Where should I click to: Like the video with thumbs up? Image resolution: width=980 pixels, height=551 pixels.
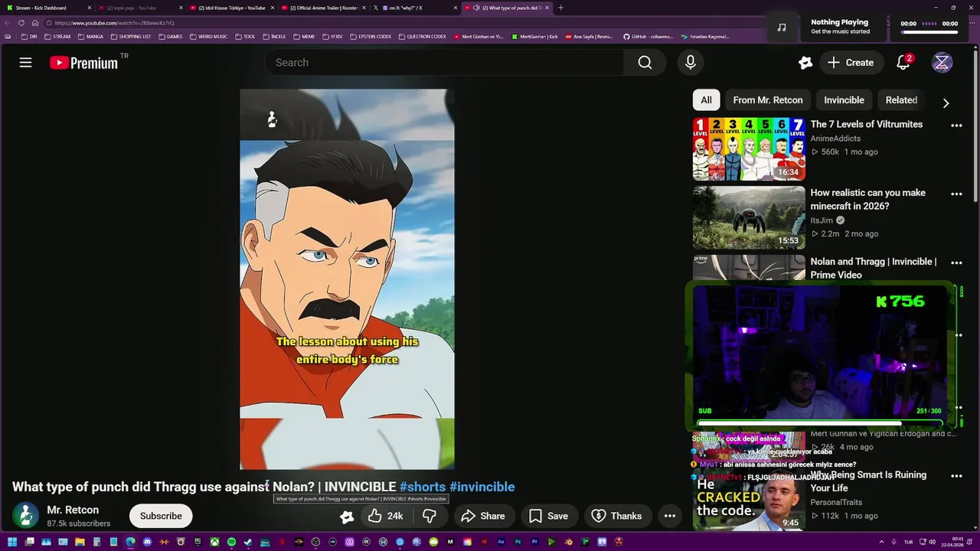click(x=386, y=516)
